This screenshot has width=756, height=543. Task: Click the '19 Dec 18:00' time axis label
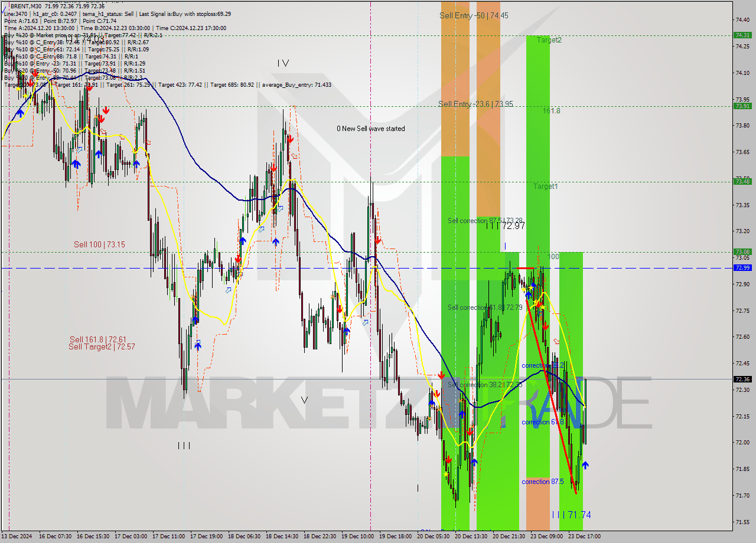[395, 537]
